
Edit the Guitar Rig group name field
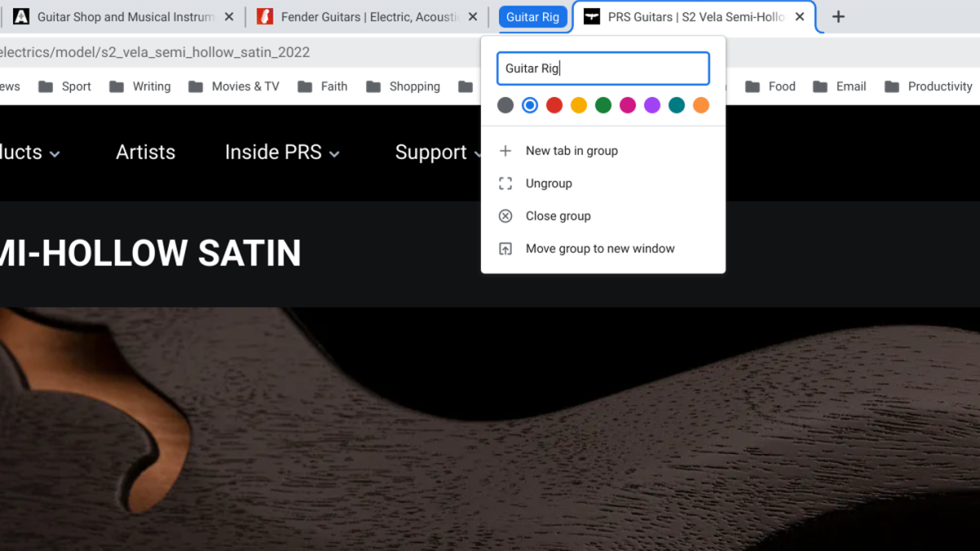pyautogui.click(x=603, y=69)
